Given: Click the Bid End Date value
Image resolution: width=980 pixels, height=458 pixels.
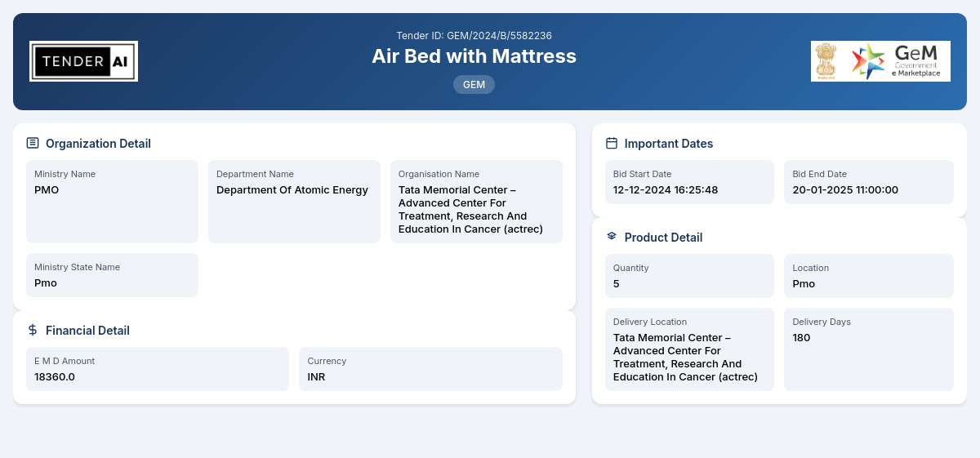Looking at the screenshot, I should point(845,190).
